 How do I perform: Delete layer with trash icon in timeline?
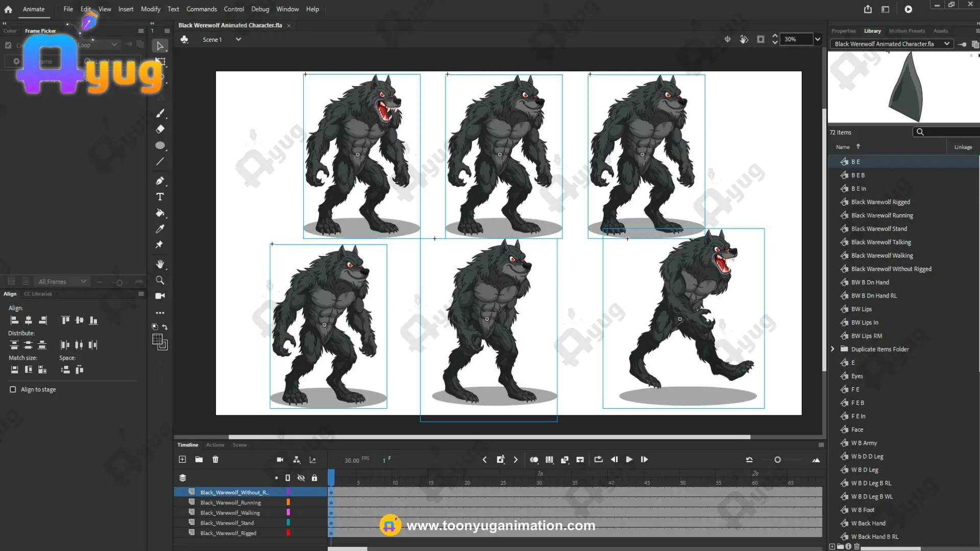(x=215, y=460)
